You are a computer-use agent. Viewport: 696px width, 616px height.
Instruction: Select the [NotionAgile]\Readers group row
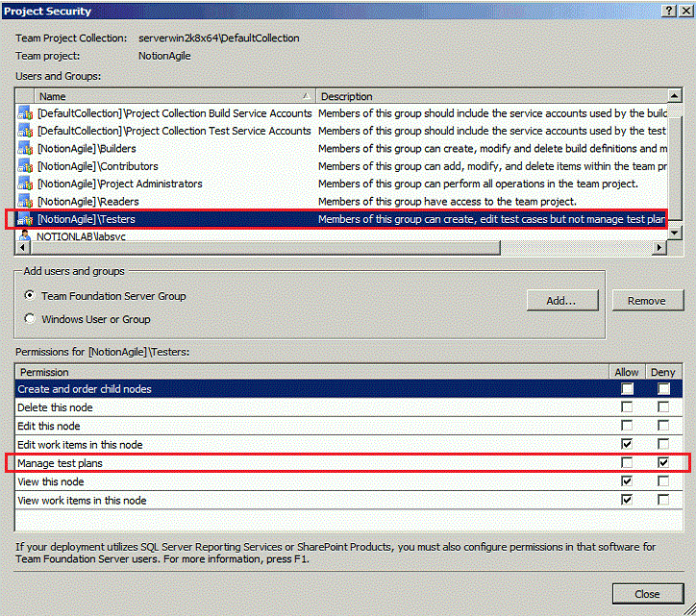[342, 202]
